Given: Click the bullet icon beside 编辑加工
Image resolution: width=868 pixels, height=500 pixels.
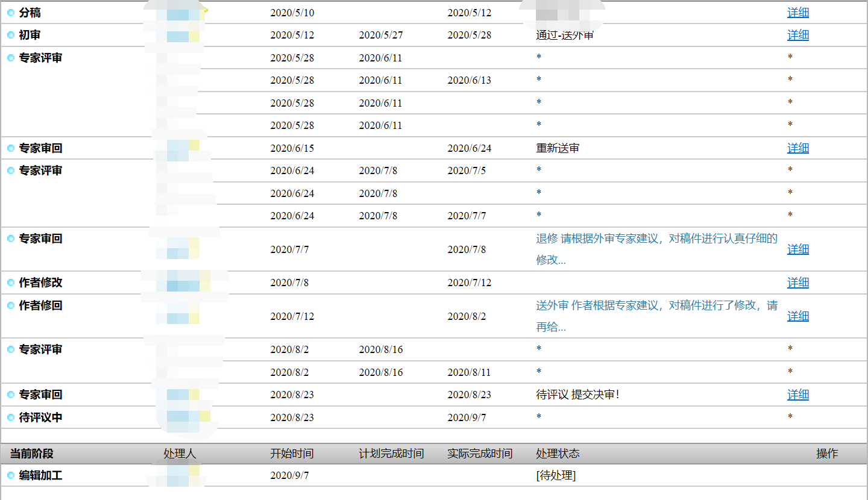Looking at the screenshot, I should coord(11,475).
